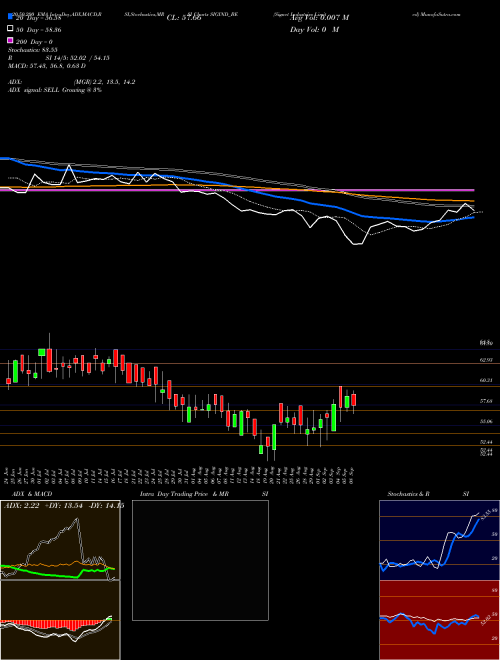Click the blue 20 Day EMA legend swatch

pyautogui.click(x=10, y=18)
